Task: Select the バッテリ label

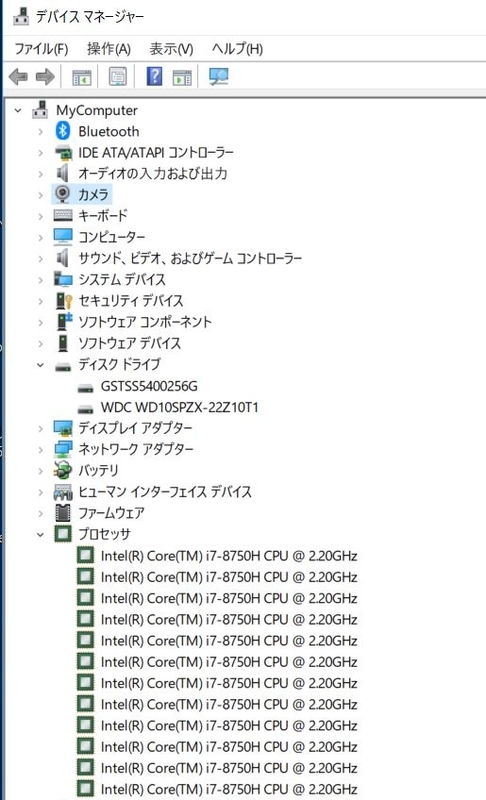Action: tap(98, 470)
